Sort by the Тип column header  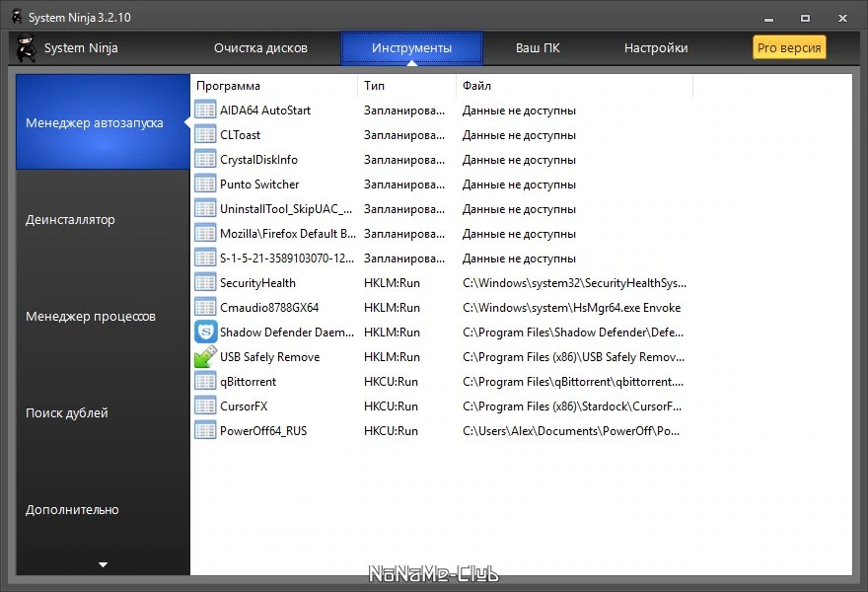tap(374, 86)
